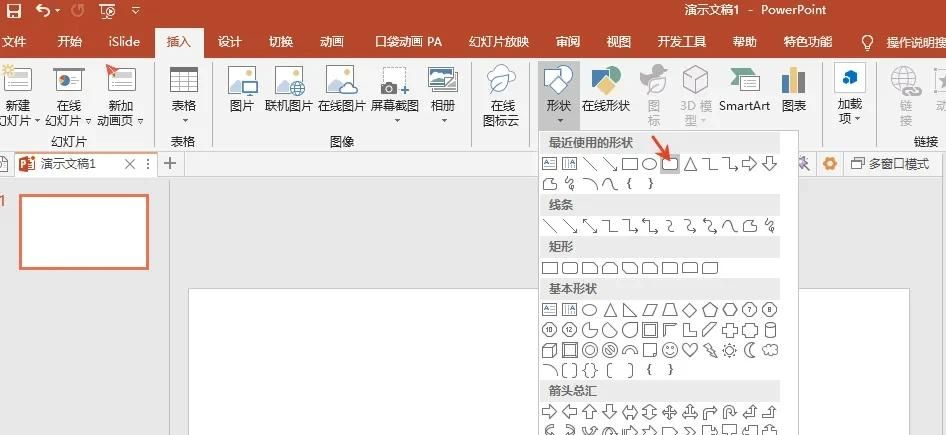This screenshot has width=946, height=435.
Task: Select the smiley face shape
Action: pos(670,350)
